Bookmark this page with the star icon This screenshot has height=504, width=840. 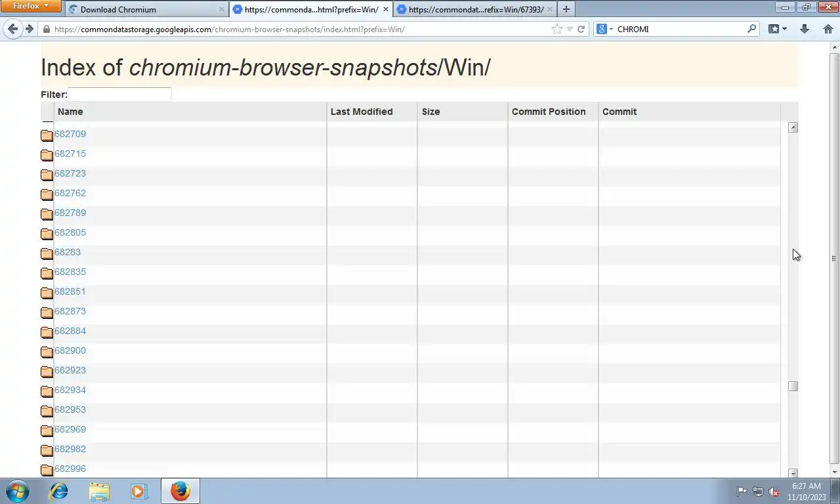click(x=557, y=29)
